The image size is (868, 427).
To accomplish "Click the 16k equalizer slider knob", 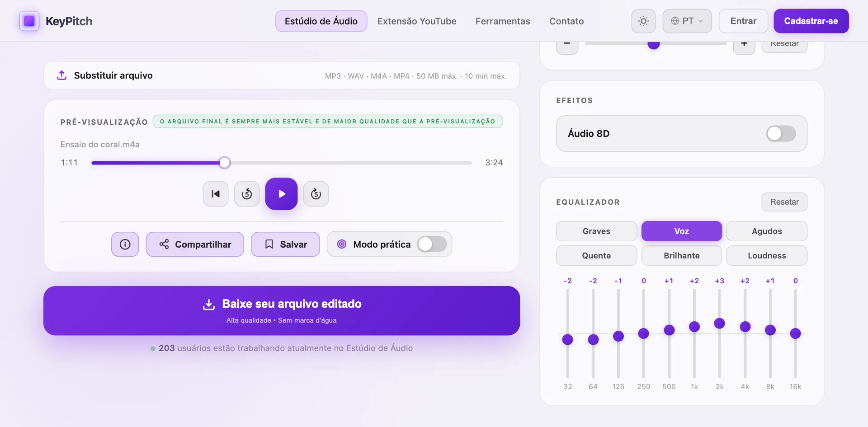I will click(795, 333).
